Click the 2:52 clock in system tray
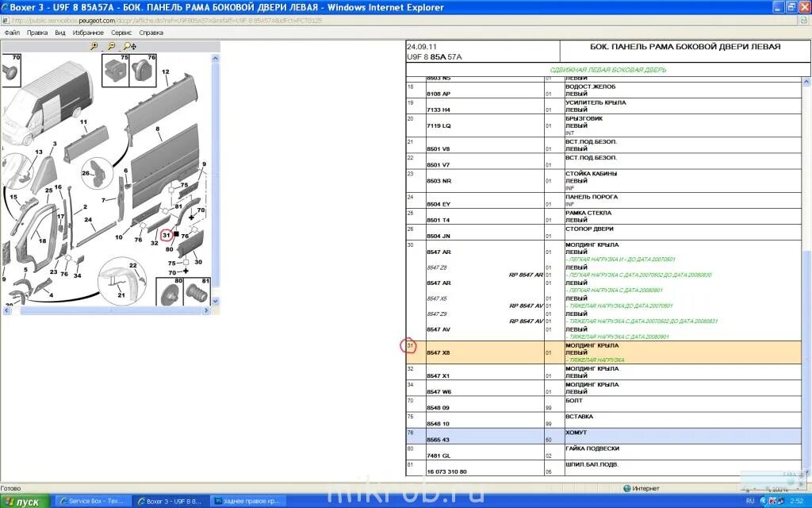 [797, 502]
